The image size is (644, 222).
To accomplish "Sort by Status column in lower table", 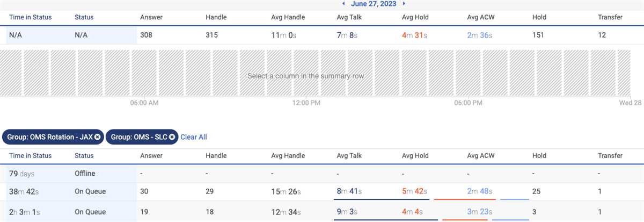I will (84, 156).
